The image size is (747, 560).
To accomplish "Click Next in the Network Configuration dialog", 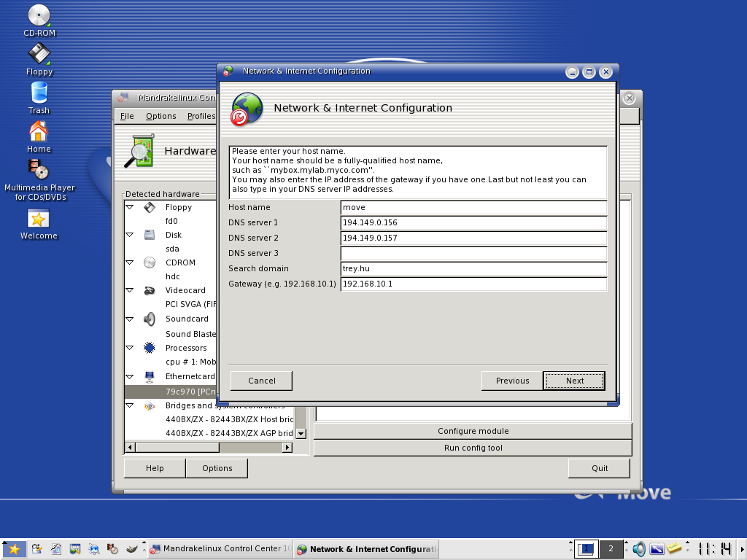I will point(575,381).
